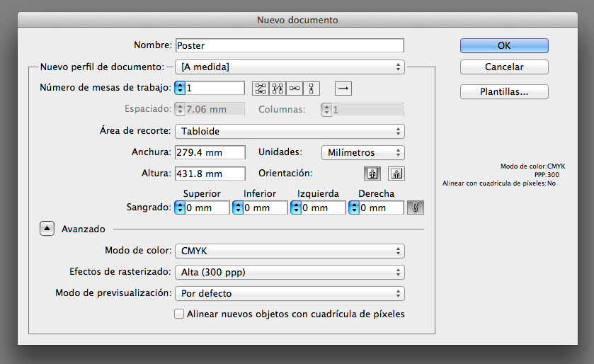The image size is (594, 364).
Task: Click the left-to-right layout direction arrow
Action: pyautogui.click(x=343, y=89)
